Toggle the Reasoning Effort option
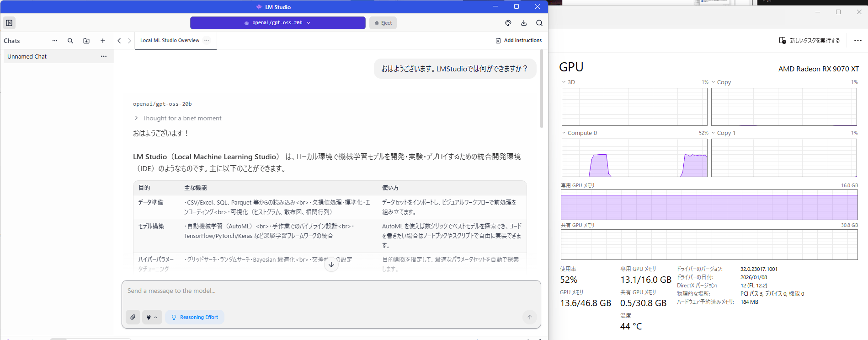This screenshot has height=340, width=868. click(195, 317)
